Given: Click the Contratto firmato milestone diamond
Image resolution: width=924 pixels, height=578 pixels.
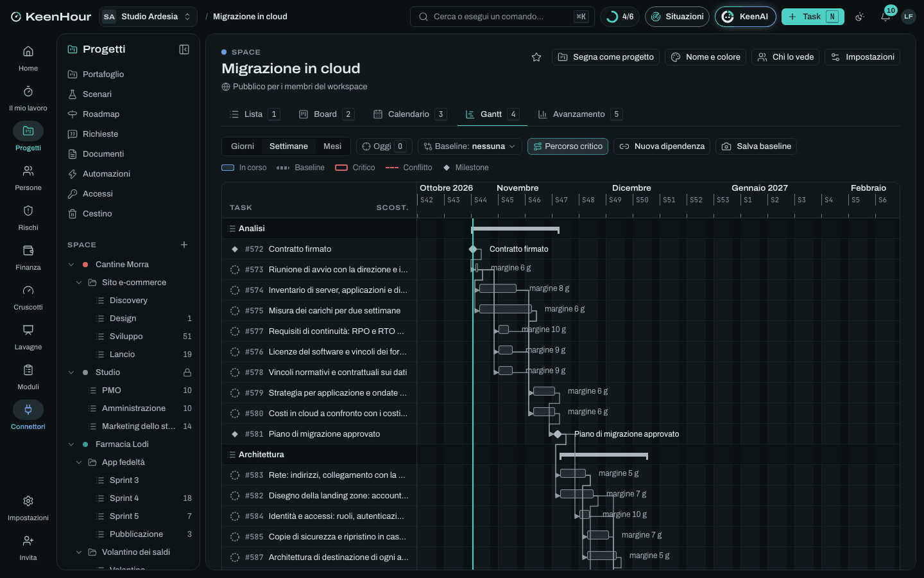Looking at the screenshot, I should [x=473, y=249].
